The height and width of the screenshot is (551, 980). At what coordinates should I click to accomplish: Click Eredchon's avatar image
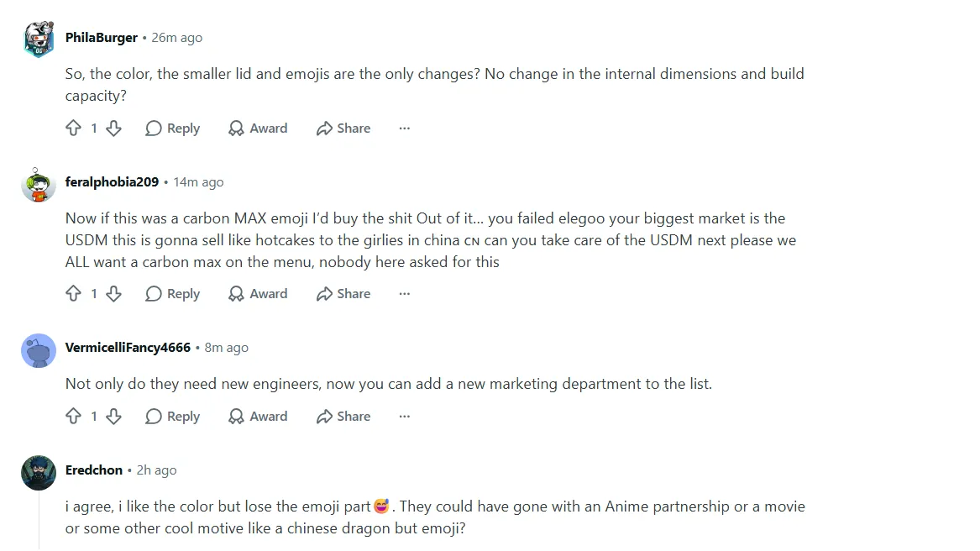click(39, 473)
